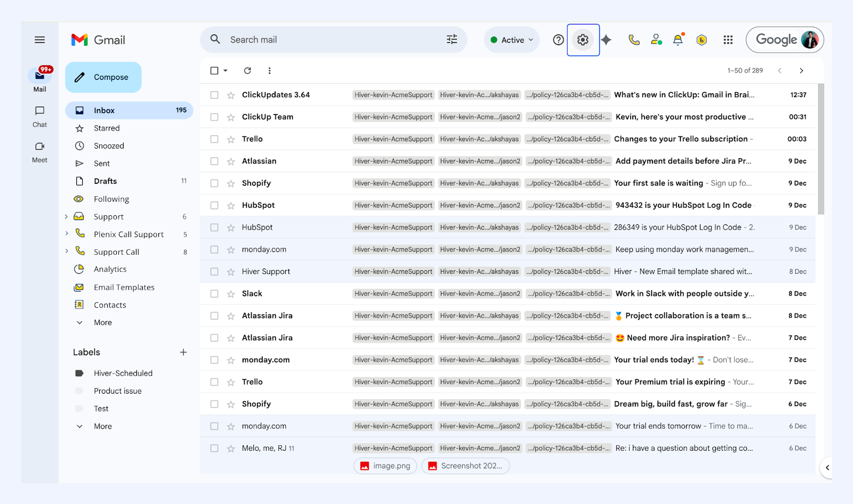The height and width of the screenshot is (504, 853).
Task: Check the Shopify first sale email checkbox
Action: pos(214,183)
